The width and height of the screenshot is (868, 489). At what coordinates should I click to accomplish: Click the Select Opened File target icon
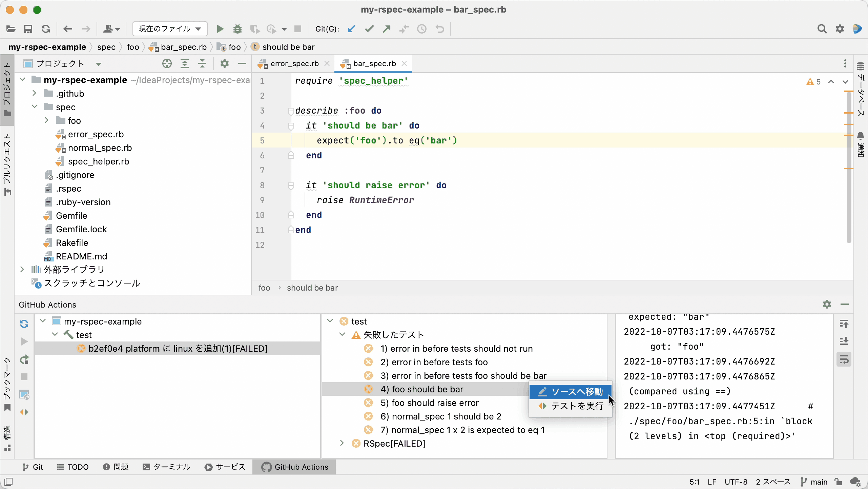click(x=167, y=63)
